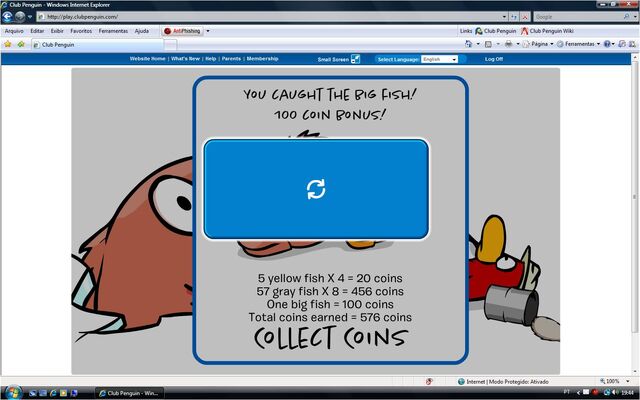Click the AntiPhishing toolbar button
The image size is (640, 400).
pyautogui.click(x=182, y=31)
